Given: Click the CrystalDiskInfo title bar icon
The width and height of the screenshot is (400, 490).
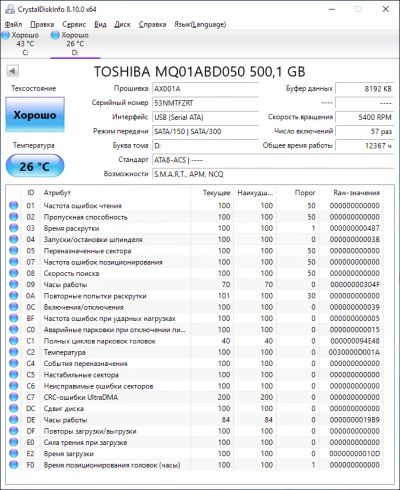Looking at the screenshot, I should point(10,9).
